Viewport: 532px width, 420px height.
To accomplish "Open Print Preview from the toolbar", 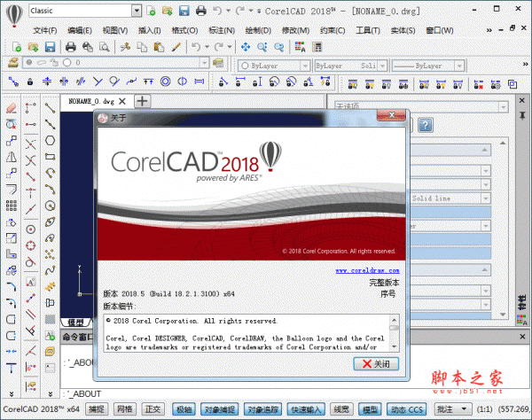I will click(104, 47).
